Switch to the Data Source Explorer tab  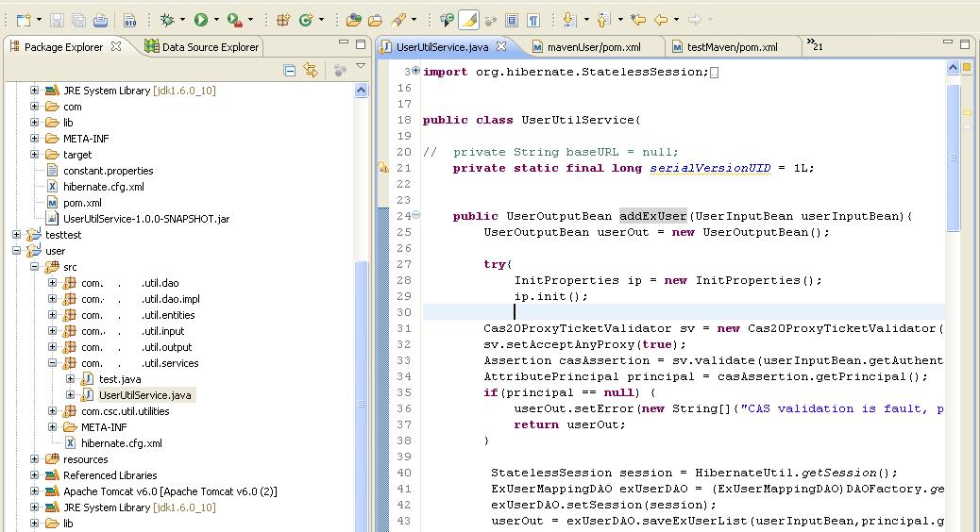[x=202, y=47]
